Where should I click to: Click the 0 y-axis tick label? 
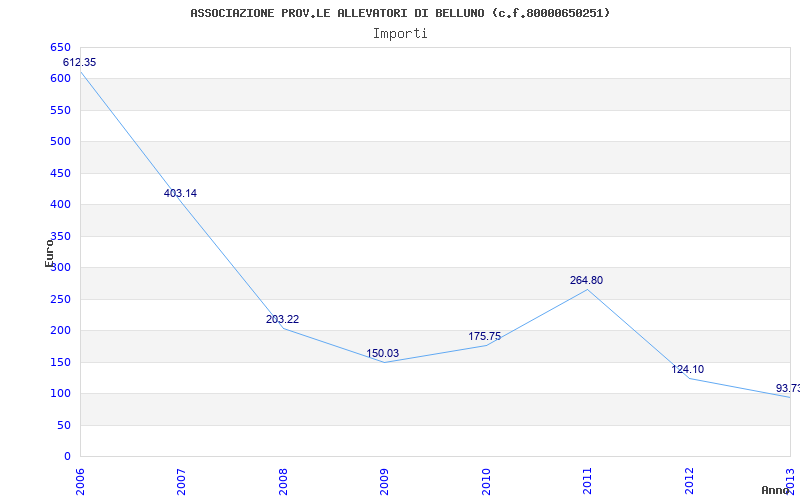(67, 457)
